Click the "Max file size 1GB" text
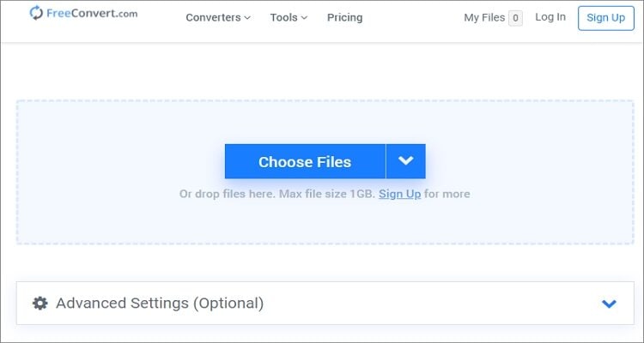 (333, 194)
